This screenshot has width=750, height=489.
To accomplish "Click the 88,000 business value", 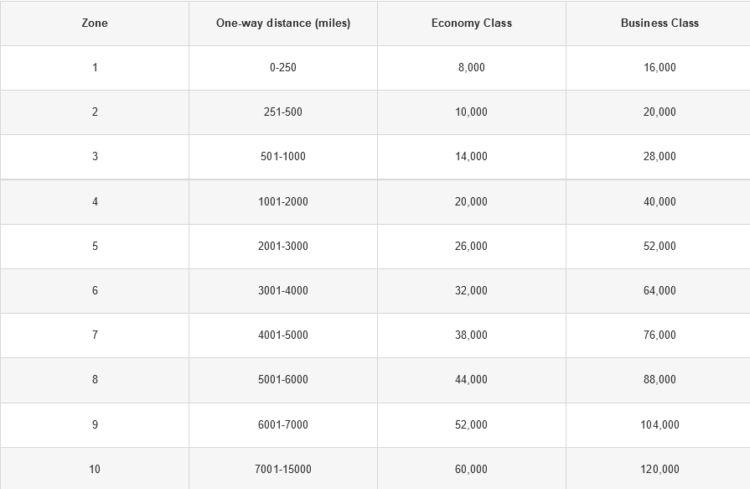I will coord(660,379).
